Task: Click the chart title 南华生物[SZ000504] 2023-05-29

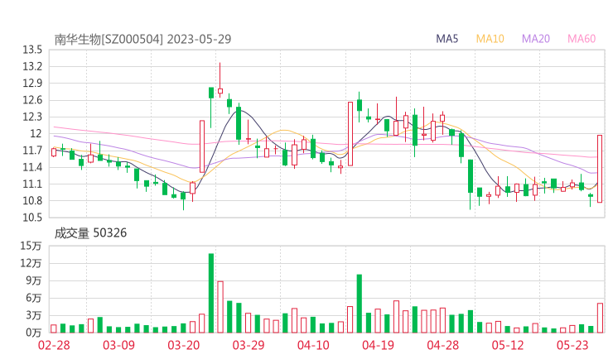Action: pos(142,39)
